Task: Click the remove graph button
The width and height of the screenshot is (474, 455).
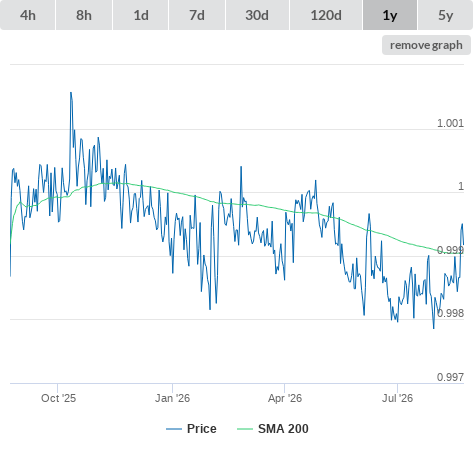Action: (x=426, y=45)
